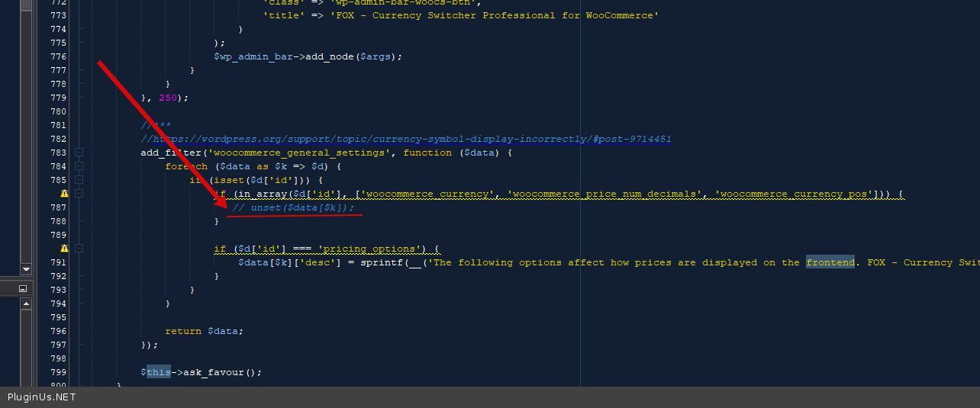980x408 pixels.
Task: Collapse the isset if-block on line 785
Action: [79, 180]
